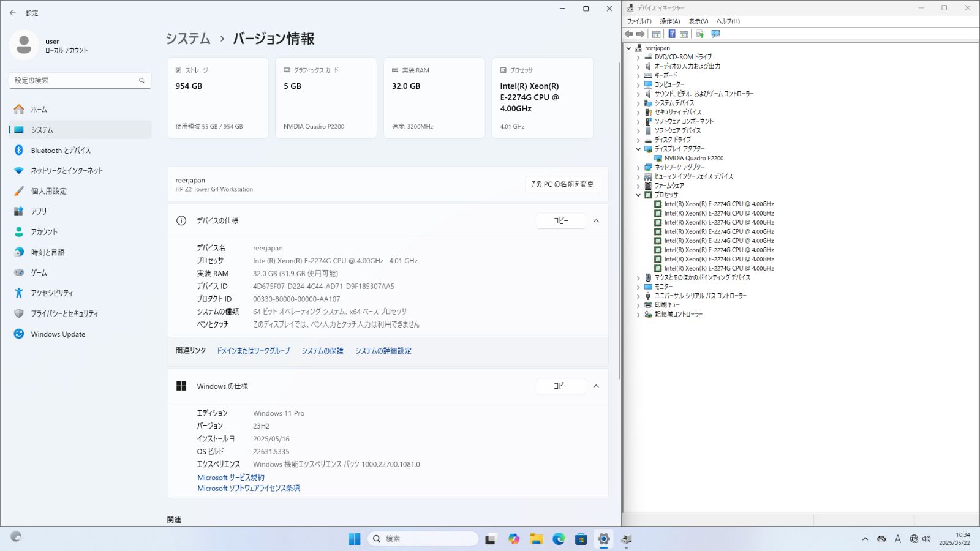The height and width of the screenshot is (551, 980).
Task: Click the ストレージ 954 GB card
Action: (x=217, y=98)
